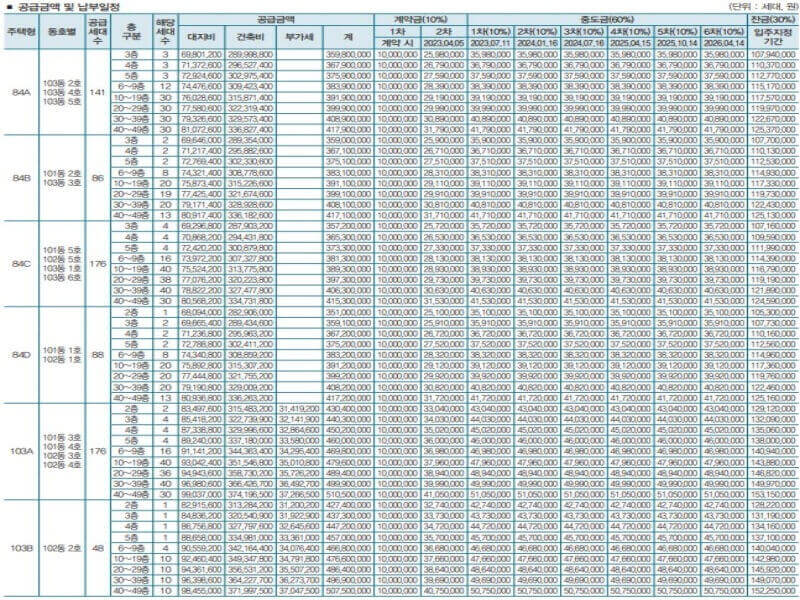Click total '357,200,000' in 84C 3층
This screenshot has height=600, width=800.
pyautogui.click(x=348, y=226)
